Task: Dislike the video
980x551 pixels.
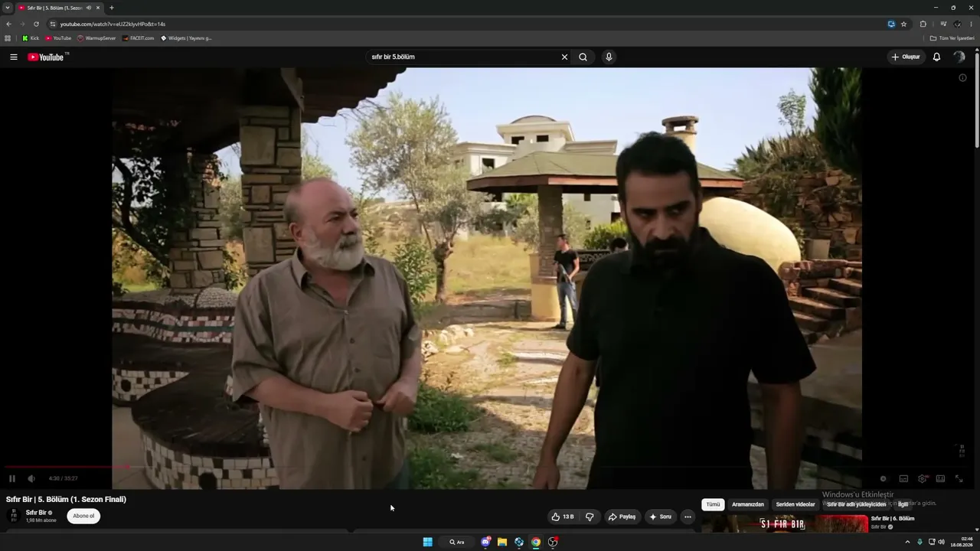Action: coord(590,517)
